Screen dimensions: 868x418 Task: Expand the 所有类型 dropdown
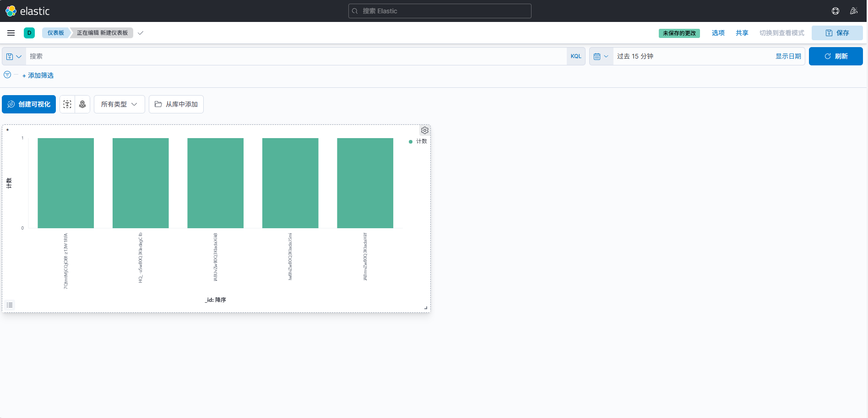[x=119, y=104]
